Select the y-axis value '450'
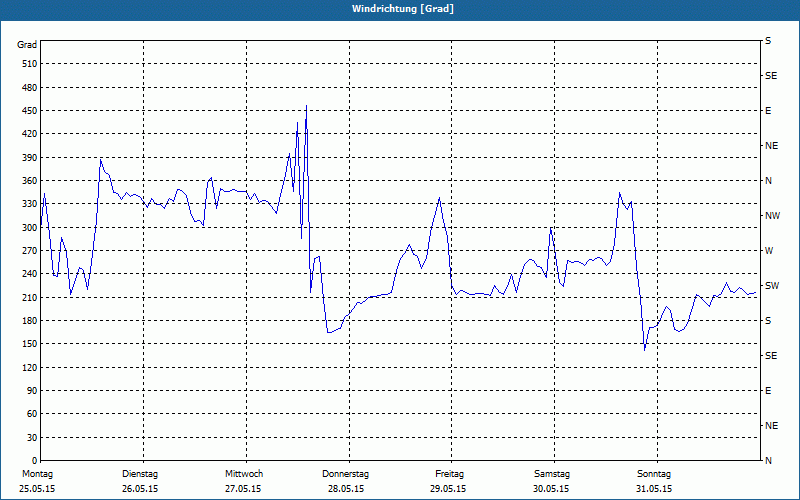This screenshot has width=800, height=500. click(x=30, y=111)
